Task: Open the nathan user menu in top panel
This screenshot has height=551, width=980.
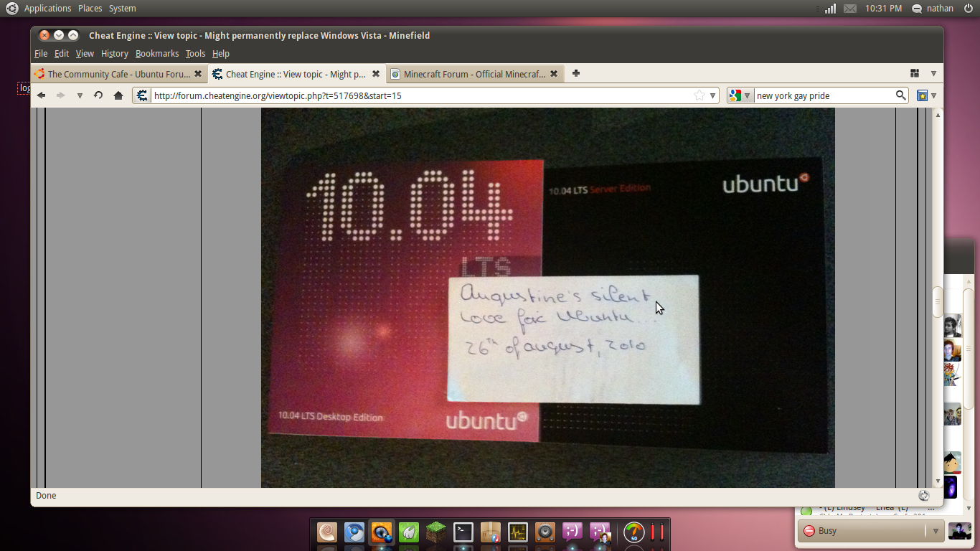Action: (x=933, y=9)
